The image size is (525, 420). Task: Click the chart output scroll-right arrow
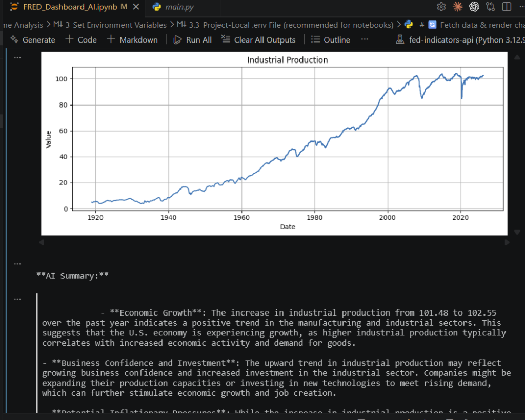[x=507, y=242]
